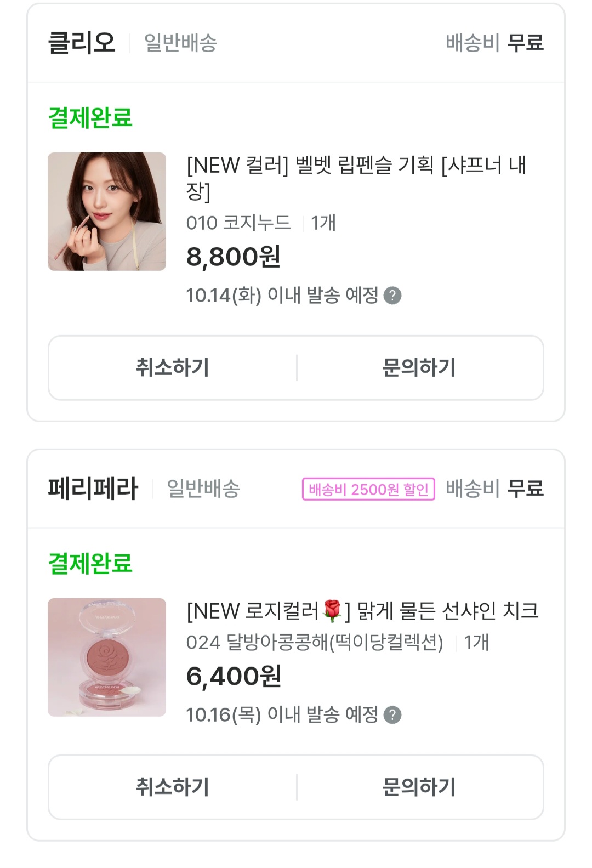Tap the 8,800원 price
The image size is (592, 868).
tap(234, 257)
